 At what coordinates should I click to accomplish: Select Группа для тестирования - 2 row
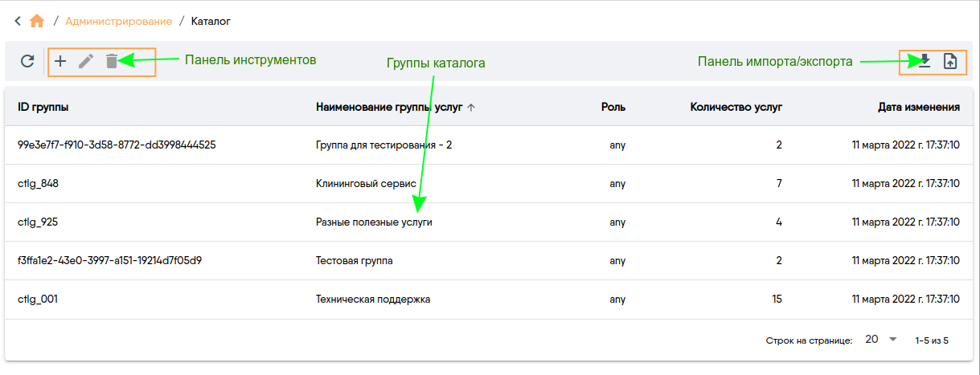click(490, 145)
